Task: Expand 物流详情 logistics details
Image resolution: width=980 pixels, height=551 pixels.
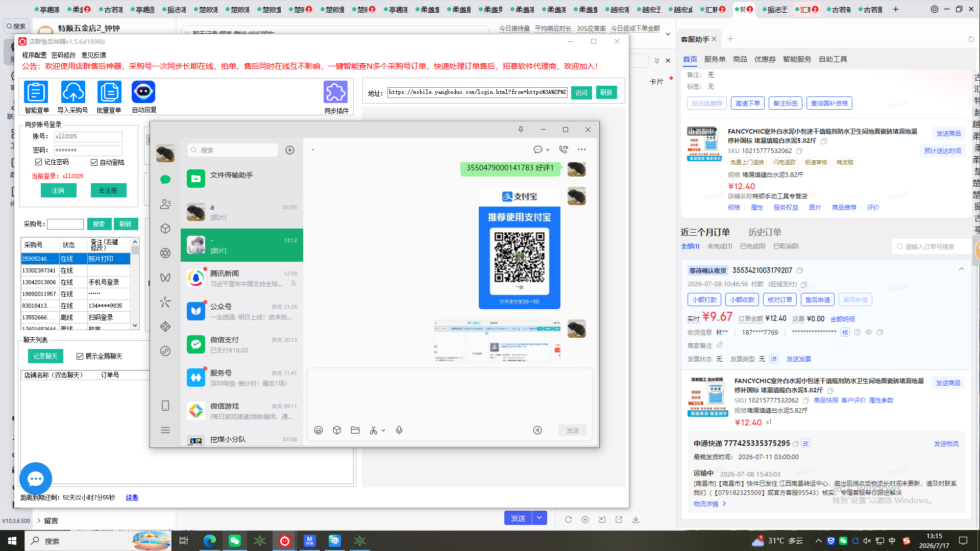Action: [710, 504]
